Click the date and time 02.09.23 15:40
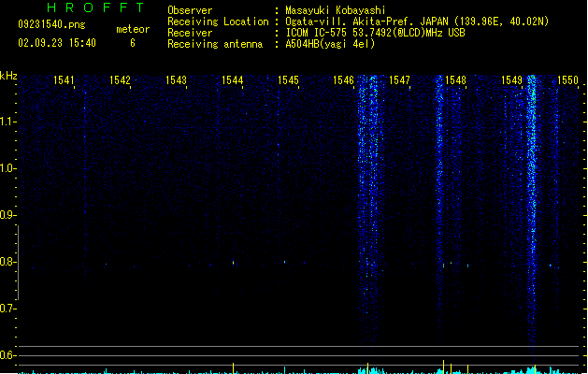Viewport: 588px width, 374px height. [57, 43]
